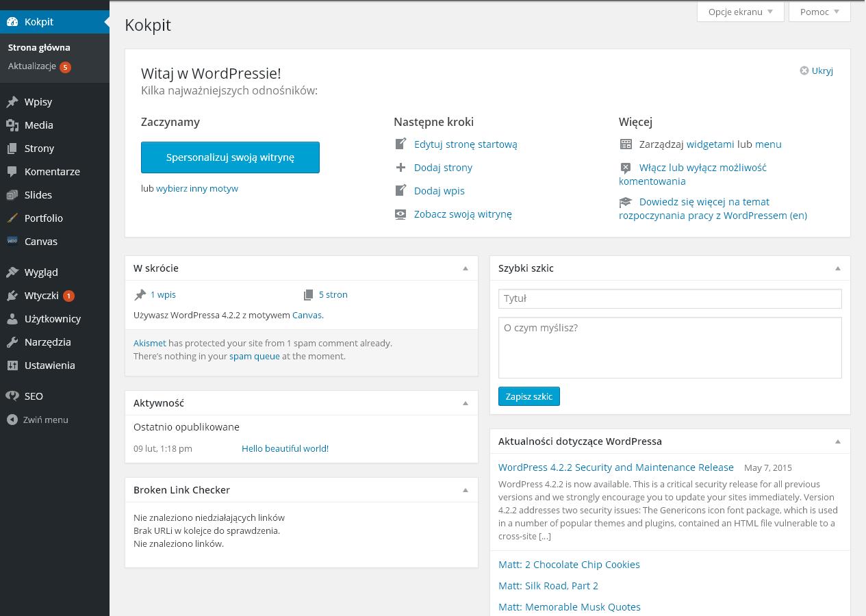Collapse the Broken Link Checker widget

(466, 490)
